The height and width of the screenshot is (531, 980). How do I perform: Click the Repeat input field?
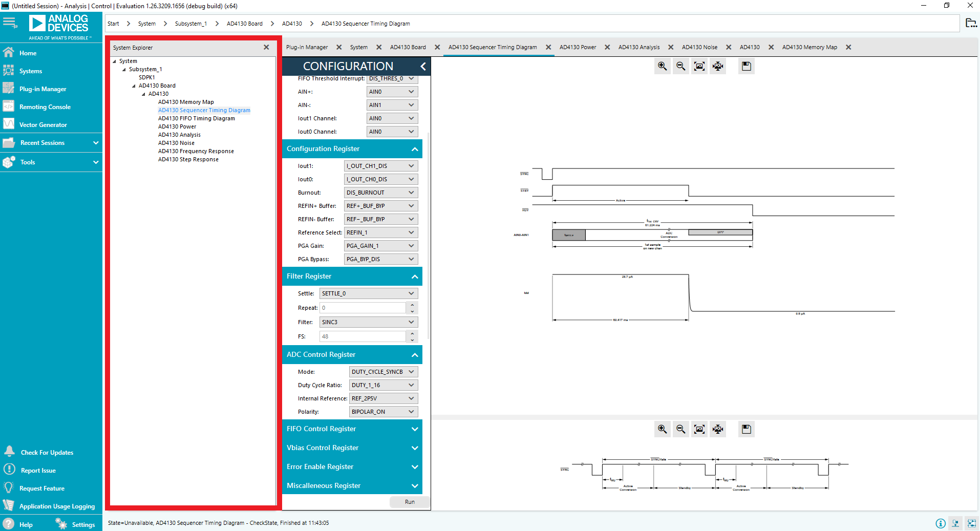click(x=363, y=308)
